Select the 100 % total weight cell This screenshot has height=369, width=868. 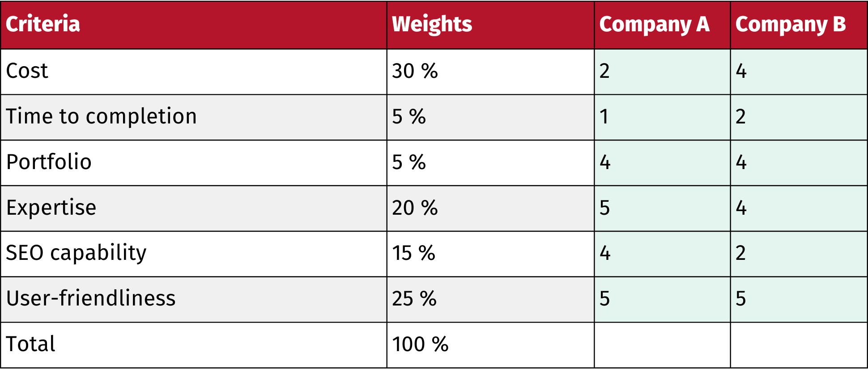tap(490, 345)
